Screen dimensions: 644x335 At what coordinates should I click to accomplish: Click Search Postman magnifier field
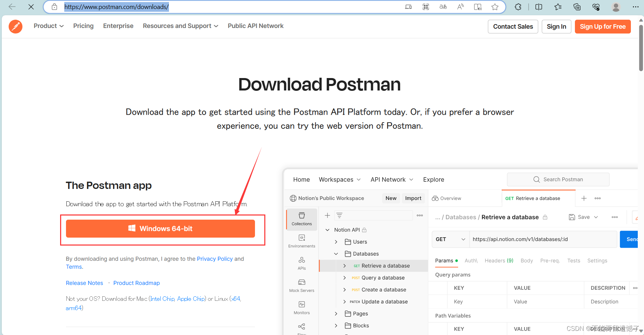[558, 179]
